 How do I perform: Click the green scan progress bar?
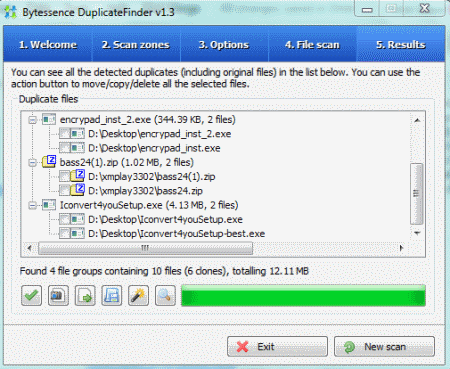pyautogui.click(x=303, y=296)
